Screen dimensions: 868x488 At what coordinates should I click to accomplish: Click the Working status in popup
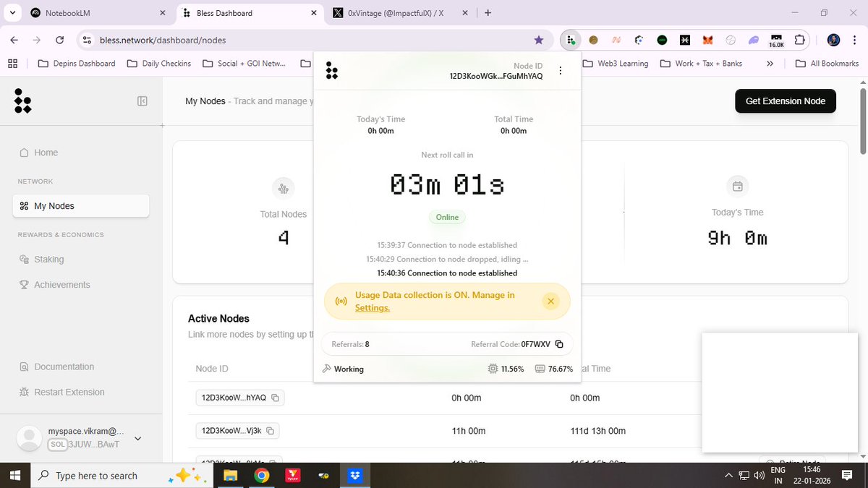[343, 369]
